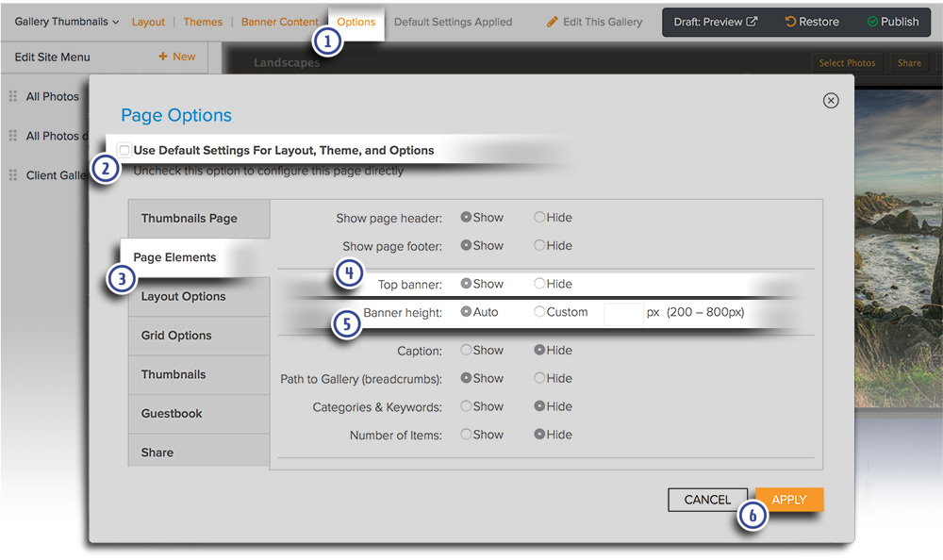The height and width of the screenshot is (560, 943).
Task: Select the Client Galleries menu item
Action: pyautogui.click(x=57, y=175)
